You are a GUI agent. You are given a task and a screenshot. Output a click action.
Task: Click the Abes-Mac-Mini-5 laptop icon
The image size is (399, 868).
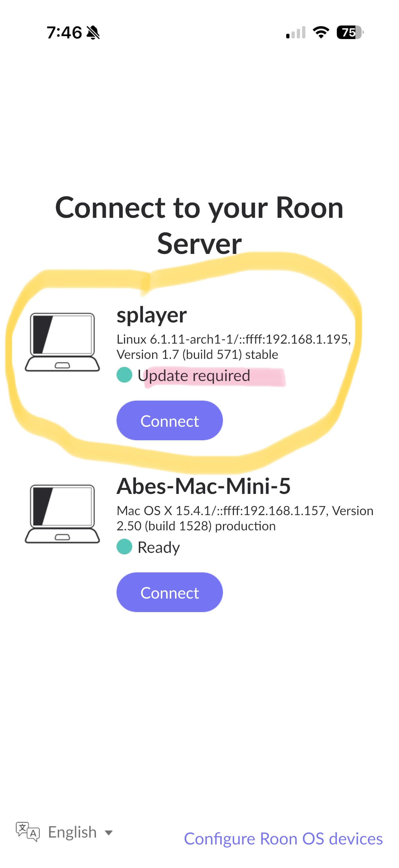tap(62, 514)
